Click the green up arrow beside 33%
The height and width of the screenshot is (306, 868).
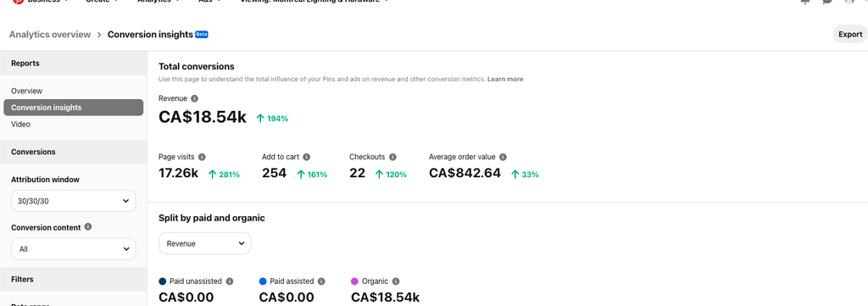pos(515,175)
